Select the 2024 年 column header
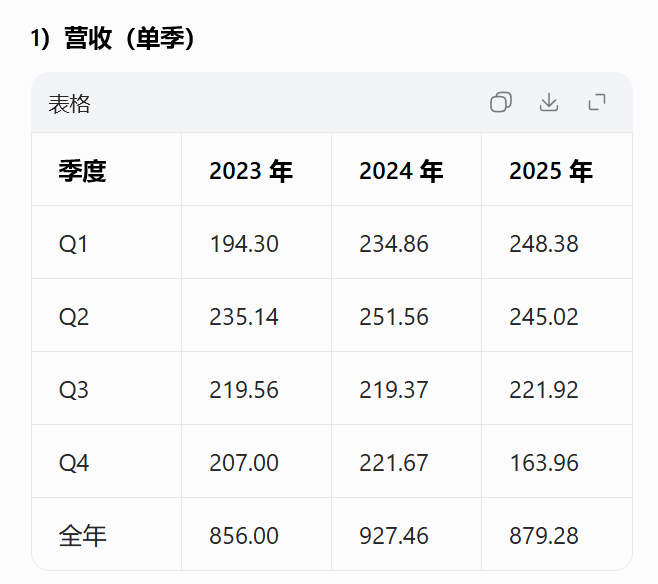This screenshot has height=584, width=658. tap(401, 171)
